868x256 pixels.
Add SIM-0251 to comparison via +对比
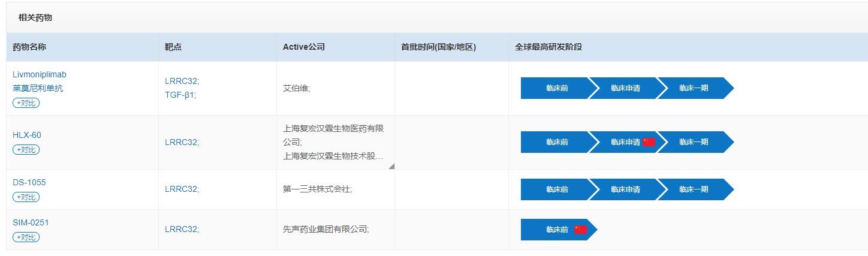pos(26,237)
